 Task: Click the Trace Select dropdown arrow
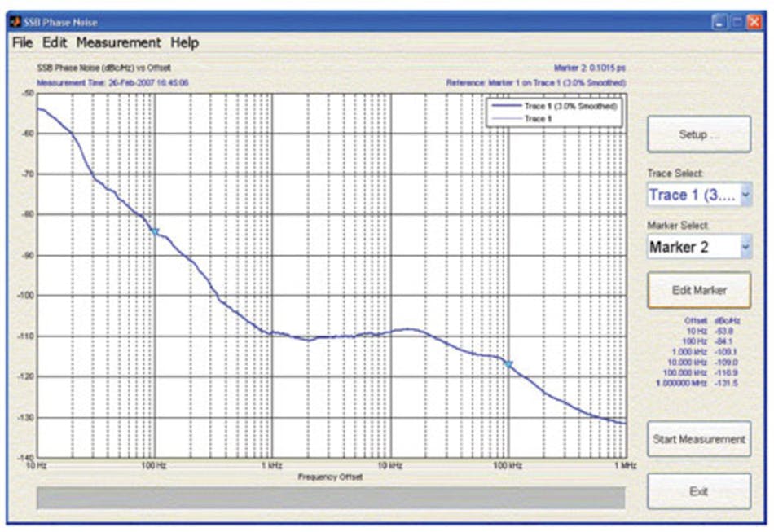pyautogui.click(x=745, y=195)
